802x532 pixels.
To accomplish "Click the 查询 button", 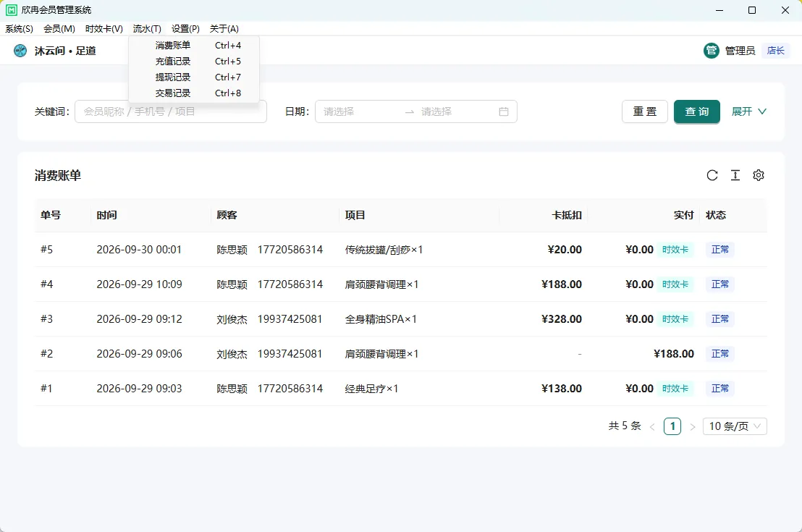I will [x=696, y=111].
